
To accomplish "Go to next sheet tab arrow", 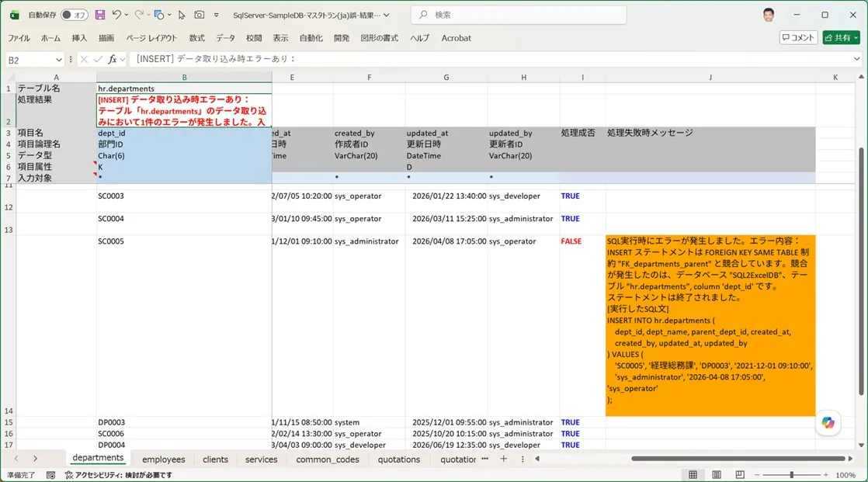I will pyautogui.click(x=35, y=459).
